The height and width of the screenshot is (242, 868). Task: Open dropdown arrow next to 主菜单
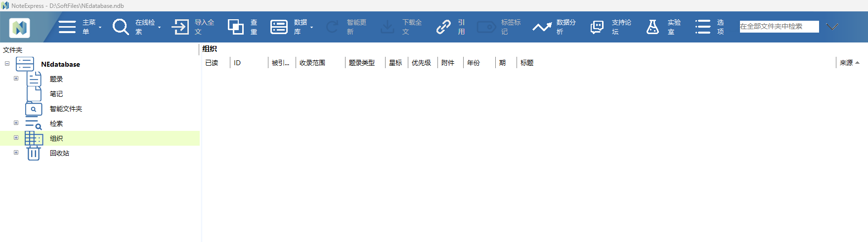[x=100, y=27]
